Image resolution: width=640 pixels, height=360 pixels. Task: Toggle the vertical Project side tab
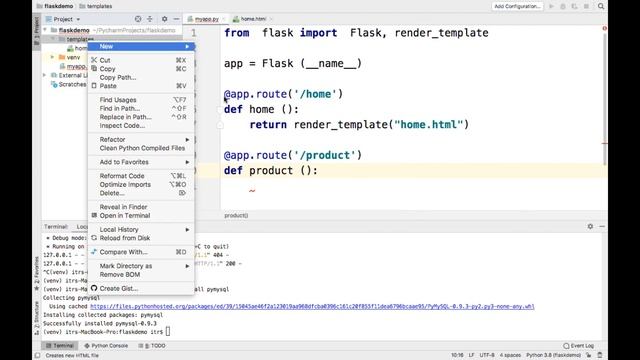[x=36, y=32]
